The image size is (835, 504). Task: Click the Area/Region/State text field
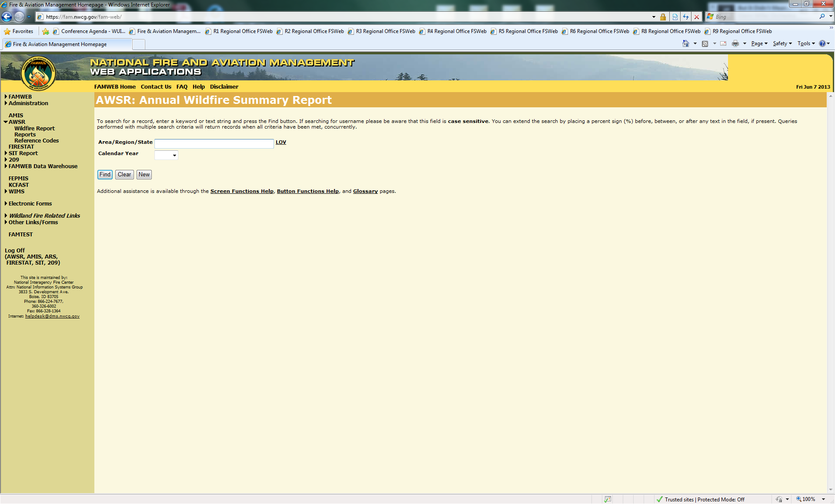pyautogui.click(x=214, y=144)
